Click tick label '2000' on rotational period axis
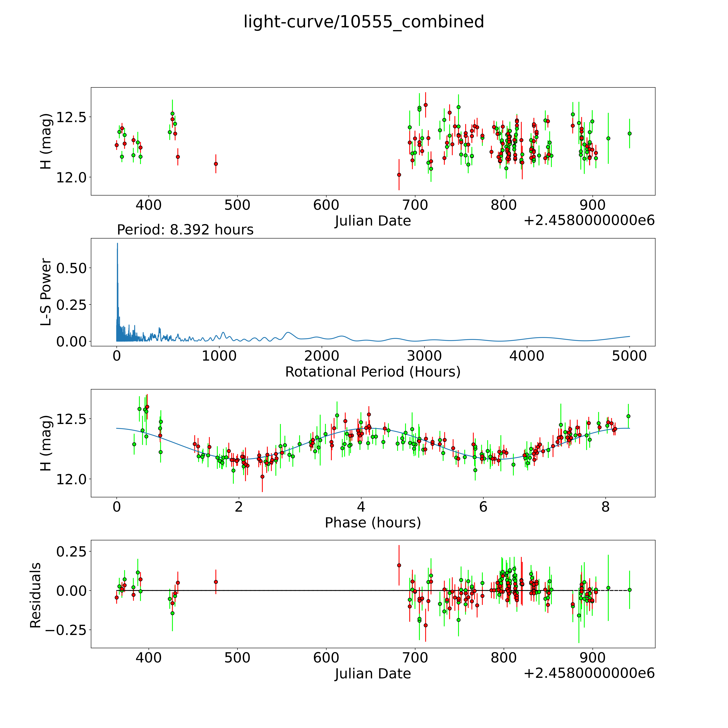 [x=322, y=356]
